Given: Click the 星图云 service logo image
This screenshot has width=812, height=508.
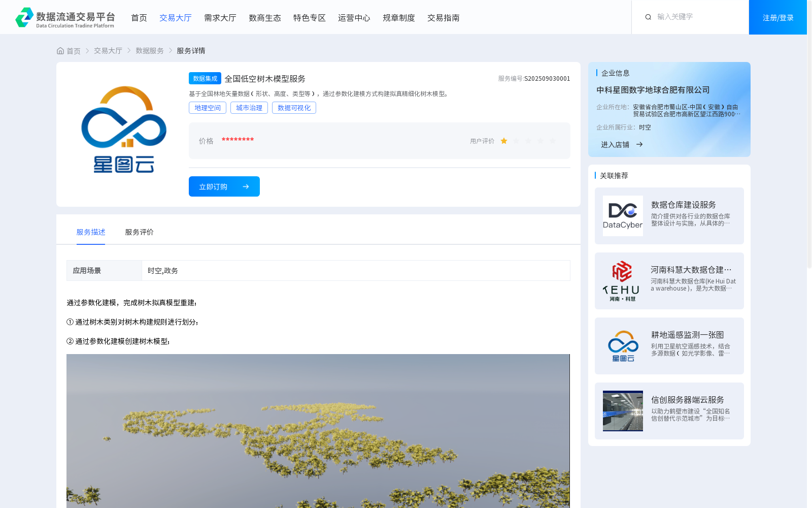Looking at the screenshot, I should tap(124, 130).
